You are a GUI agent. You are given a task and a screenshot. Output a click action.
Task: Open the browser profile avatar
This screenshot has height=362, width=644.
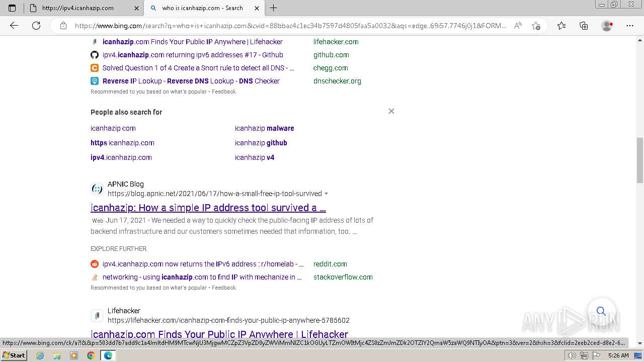click(x=607, y=26)
